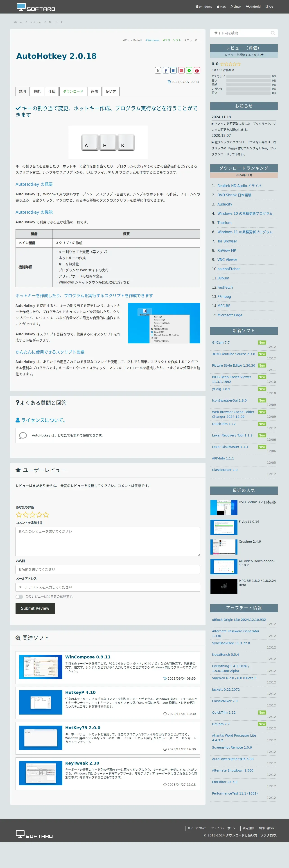Pin this page on Pinterest
Image resolution: width=289 pixels, height=868 pixels.
197,71
